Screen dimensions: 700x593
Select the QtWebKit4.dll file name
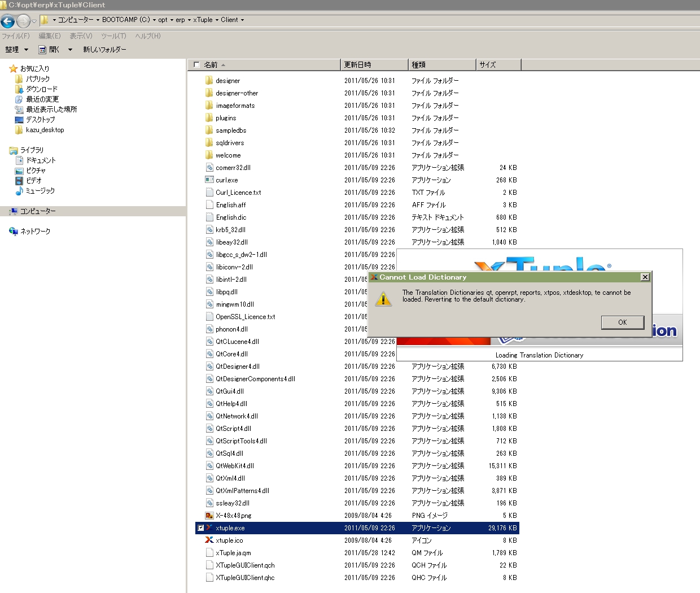(235, 466)
